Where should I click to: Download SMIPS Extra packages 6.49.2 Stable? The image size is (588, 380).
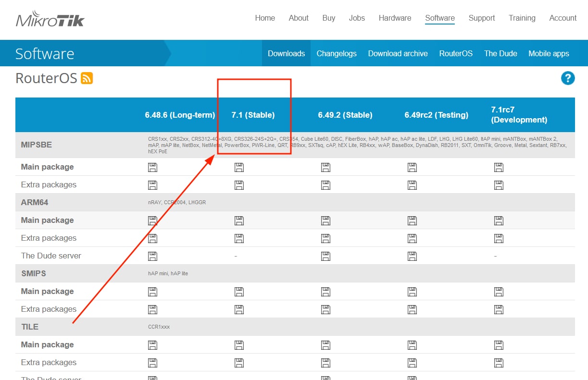(325, 309)
